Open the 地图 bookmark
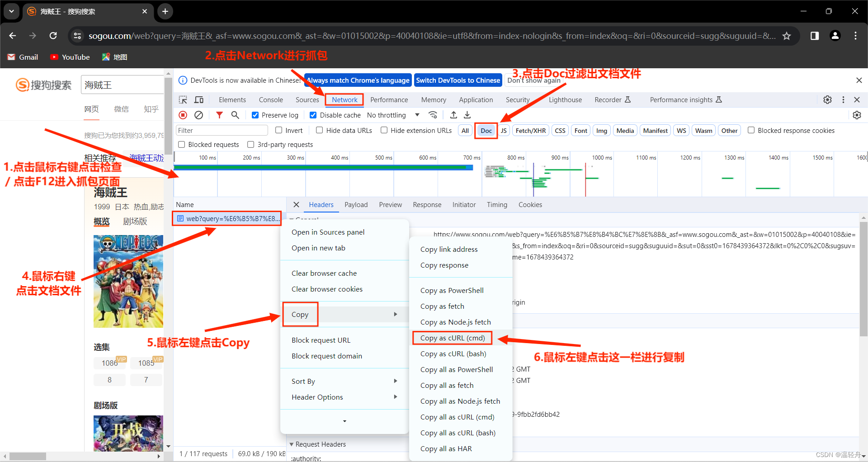868x462 pixels. (115, 57)
